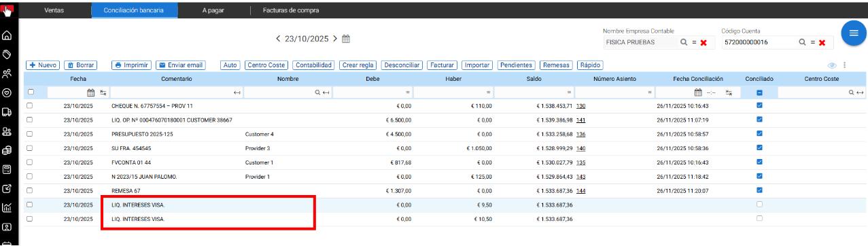Clear Código Cuenta with red X
868x246 pixels.
[822, 43]
